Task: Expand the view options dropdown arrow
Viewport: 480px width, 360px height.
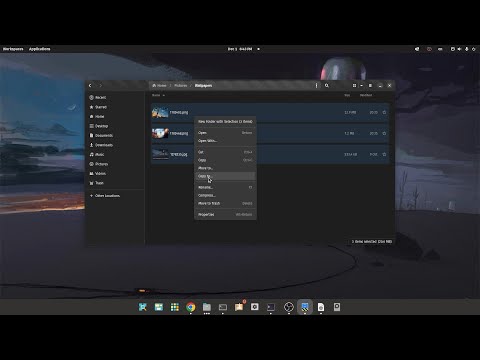Action: click(361, 86)
